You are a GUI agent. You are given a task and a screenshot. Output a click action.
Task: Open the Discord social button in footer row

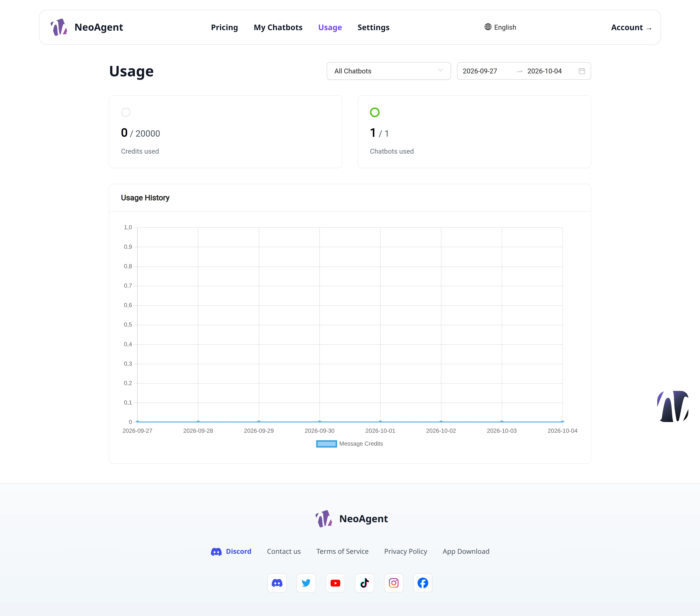click(277, 583)
